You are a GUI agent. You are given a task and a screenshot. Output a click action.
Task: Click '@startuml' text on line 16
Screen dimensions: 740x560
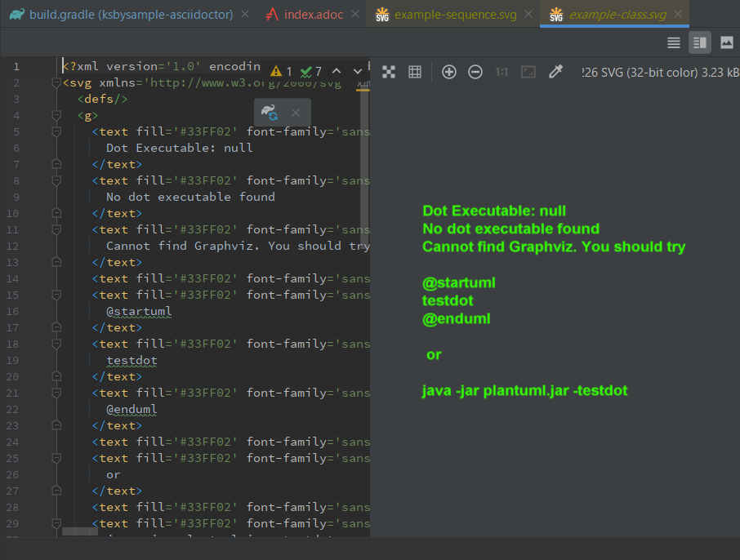tap(139, 311)
